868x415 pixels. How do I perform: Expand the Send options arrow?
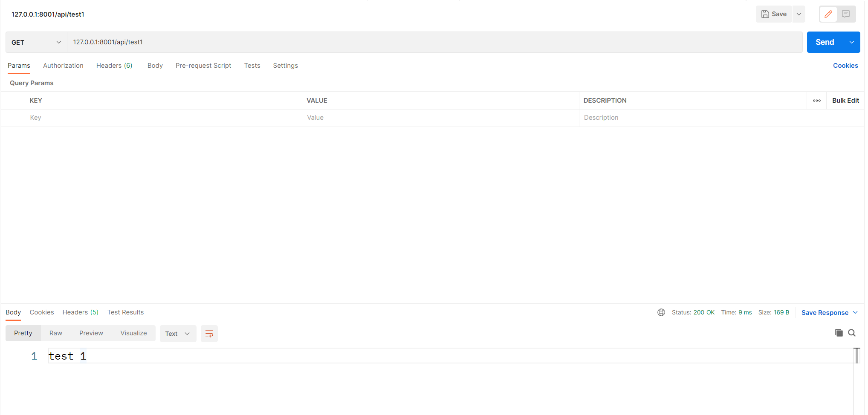coord(852,42)
